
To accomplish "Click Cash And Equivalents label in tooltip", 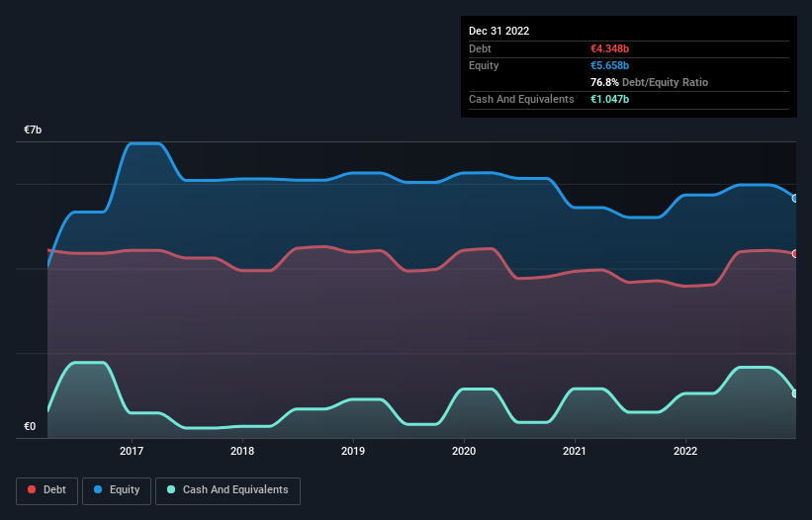I will coord(521,99).
